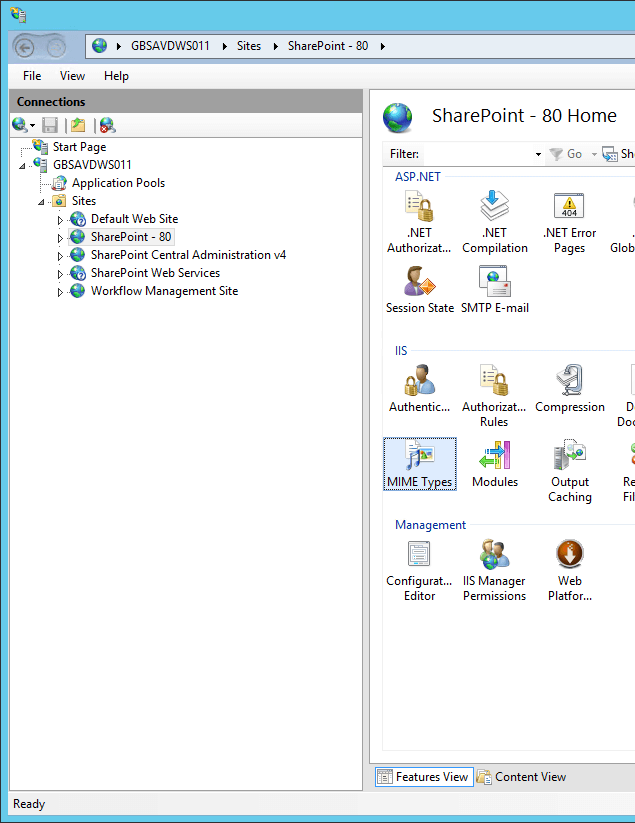This screenshot has height=823, width=635.
Task: Open the View menu
Action: point(72,76)
